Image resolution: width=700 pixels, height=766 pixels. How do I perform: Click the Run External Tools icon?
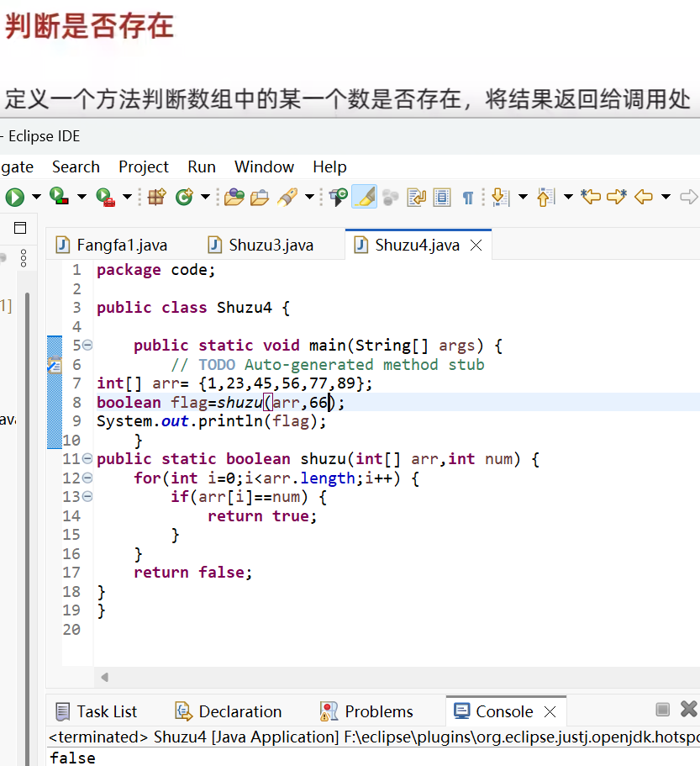pos(105,198)
